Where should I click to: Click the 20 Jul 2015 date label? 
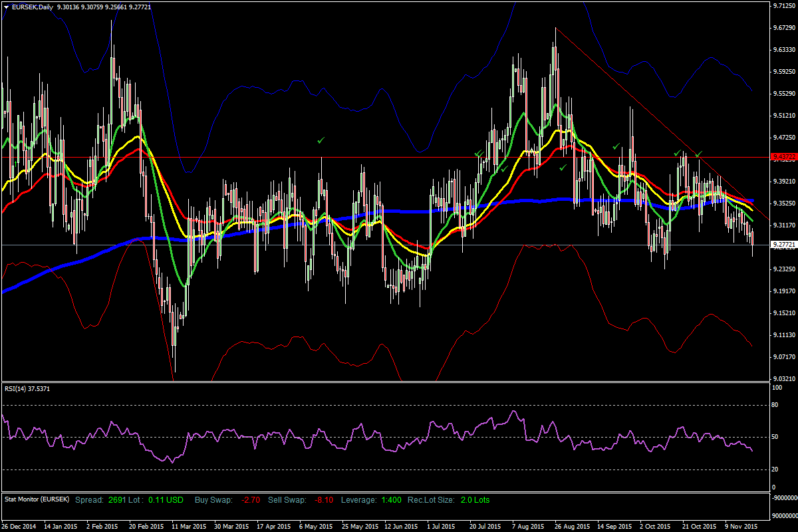pos(486,525)
